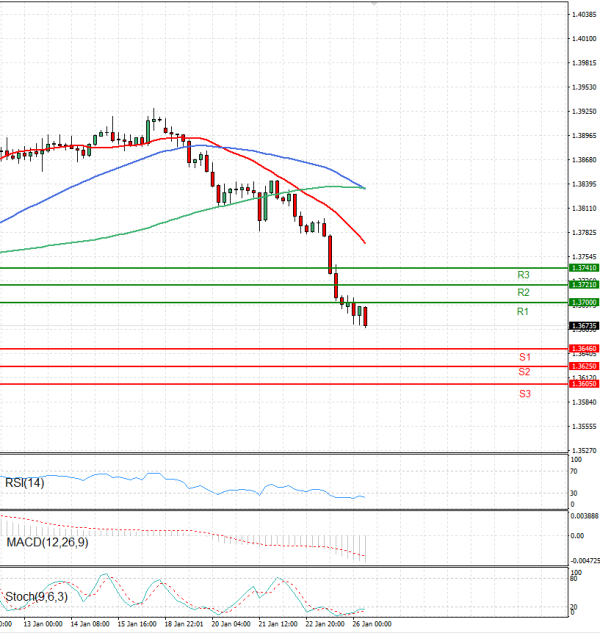Click the 1.36050 red price tag

pos(584,383)
